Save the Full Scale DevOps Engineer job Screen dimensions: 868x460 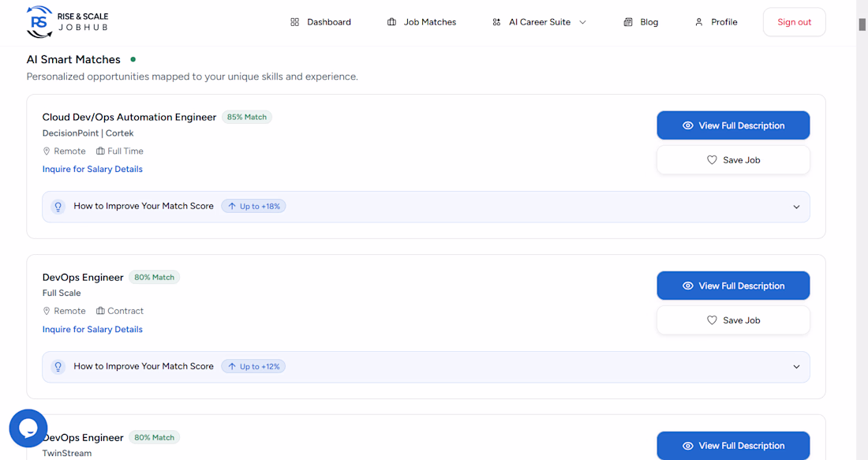pos(733,320)
